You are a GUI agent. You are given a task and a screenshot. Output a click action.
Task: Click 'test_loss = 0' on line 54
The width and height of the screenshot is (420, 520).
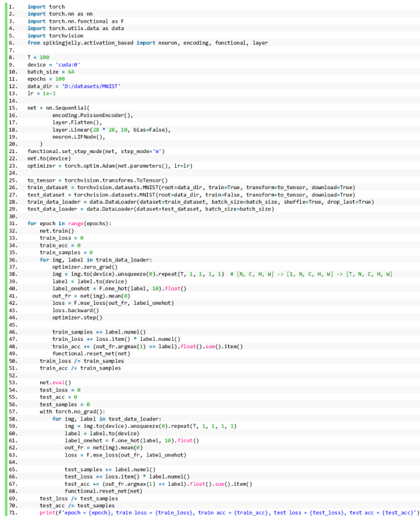60,390
